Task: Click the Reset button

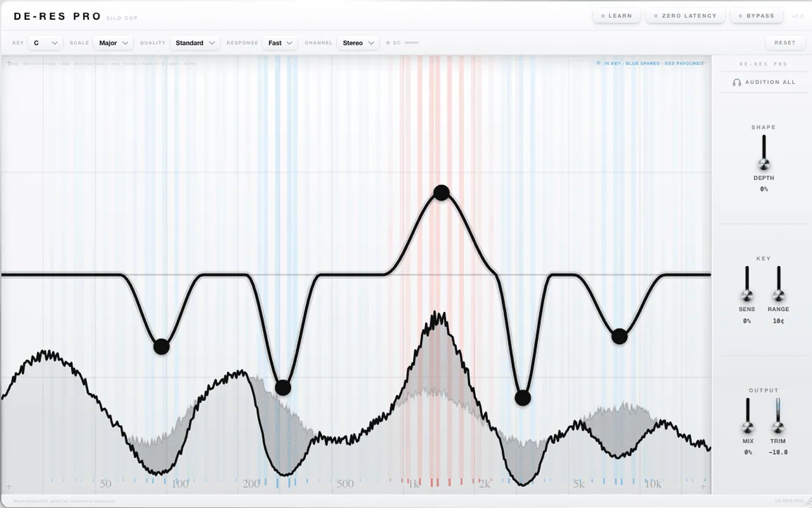Action: pyautogui.click(x=785, y=43)
